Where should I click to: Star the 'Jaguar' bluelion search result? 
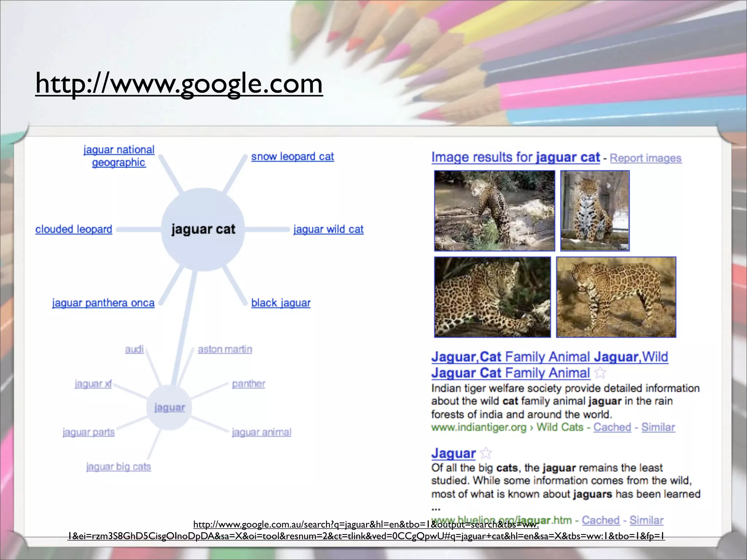click(x=486, y=454)
